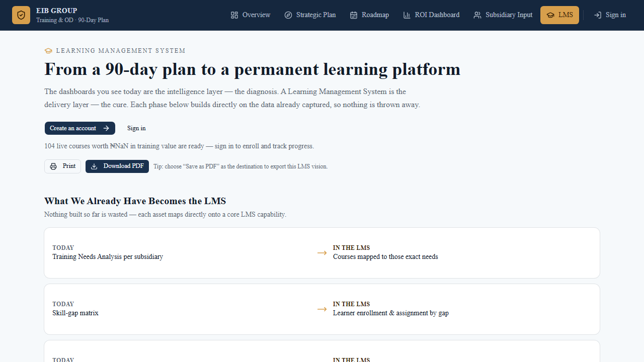
Task: Click the "Skill-gap matrix" entry
Action: click(x=75, y=313)
